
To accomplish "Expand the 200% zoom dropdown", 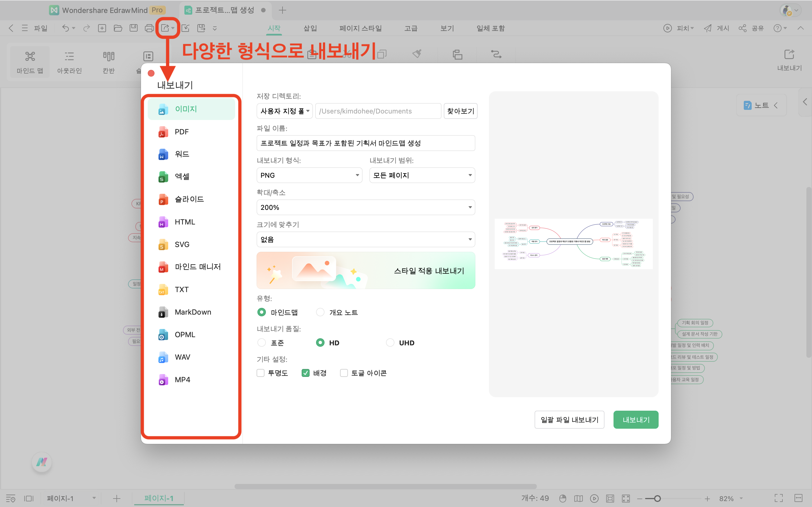I will click(x=365, y=207).
